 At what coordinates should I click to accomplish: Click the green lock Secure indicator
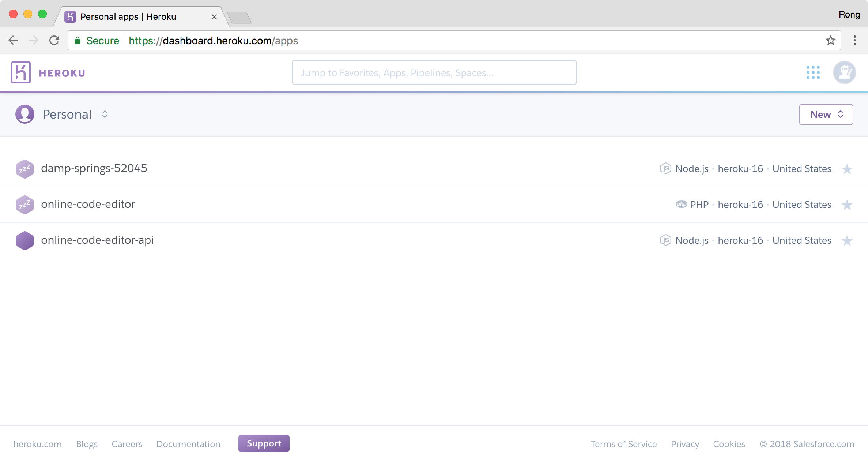[x=97, y=41]
